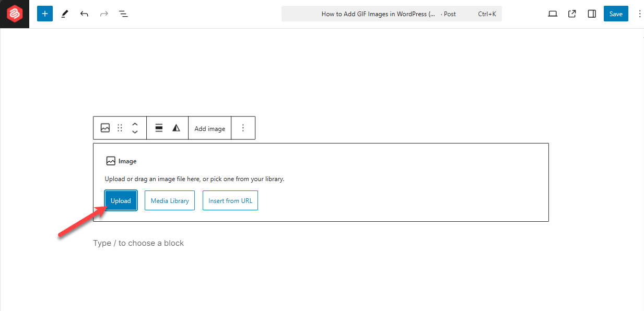Open the block inserter with the plus icon

[44, 14]
